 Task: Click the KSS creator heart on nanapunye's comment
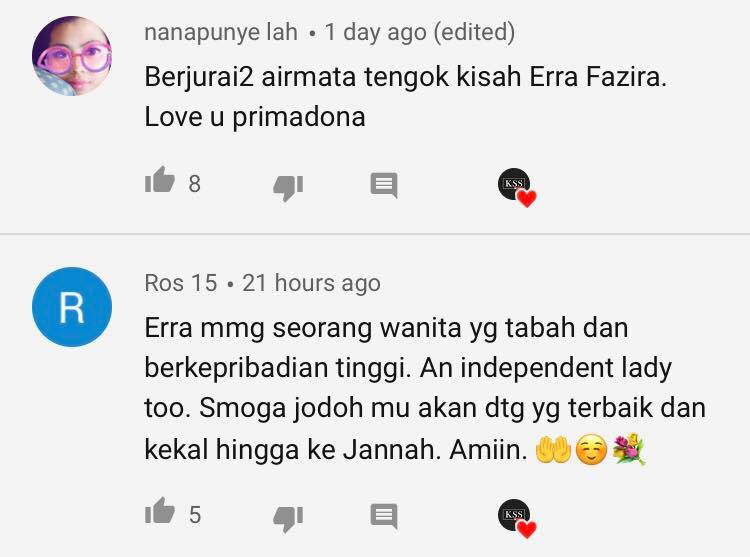[x=517, y=187]
